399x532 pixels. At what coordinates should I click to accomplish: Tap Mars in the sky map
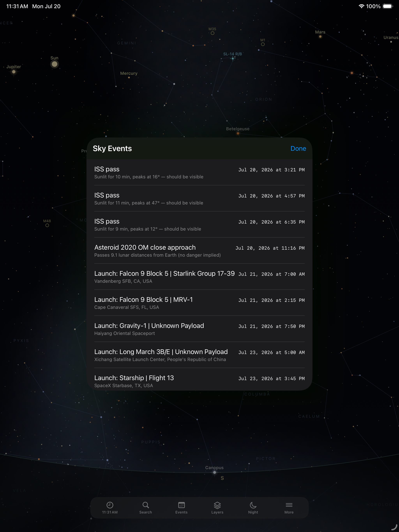(320, 37)
